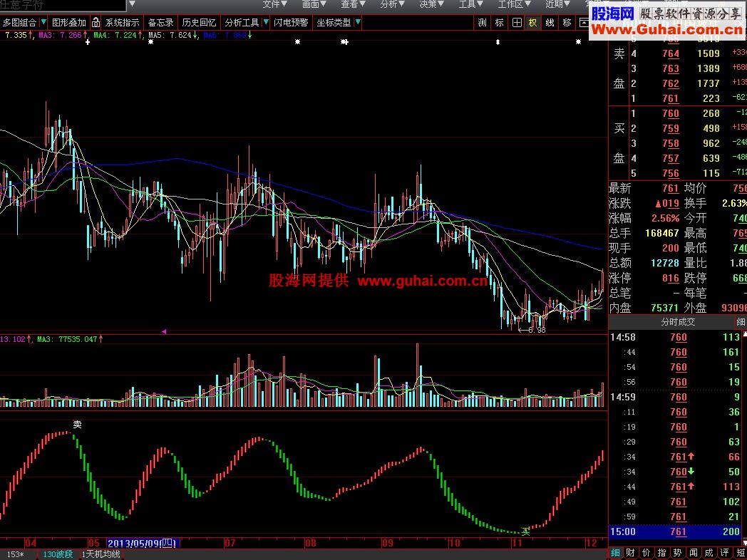Click the 多图组合 toolbar button
This screenshot has height=560, width=747.
pos(19,22)
